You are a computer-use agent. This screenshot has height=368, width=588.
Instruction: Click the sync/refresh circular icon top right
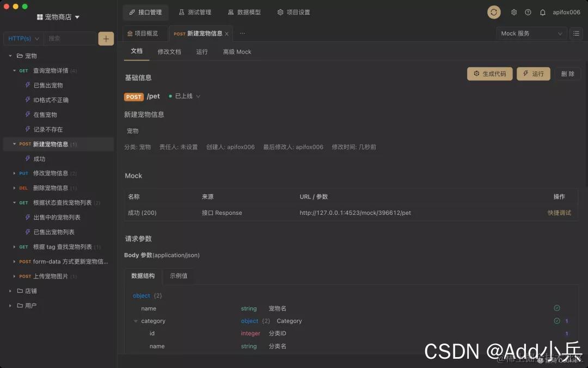click(494, 11)
